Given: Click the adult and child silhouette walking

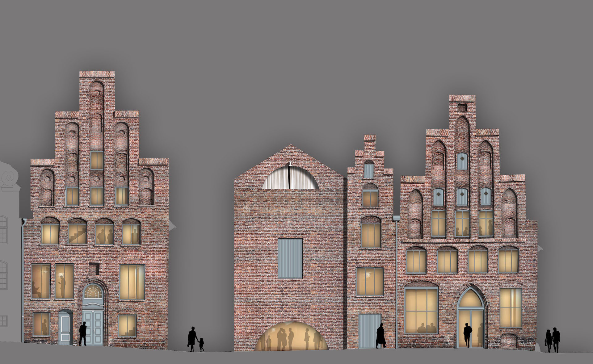Looking at the screenshot, I should pyautogui.click(x=196, y=339).
